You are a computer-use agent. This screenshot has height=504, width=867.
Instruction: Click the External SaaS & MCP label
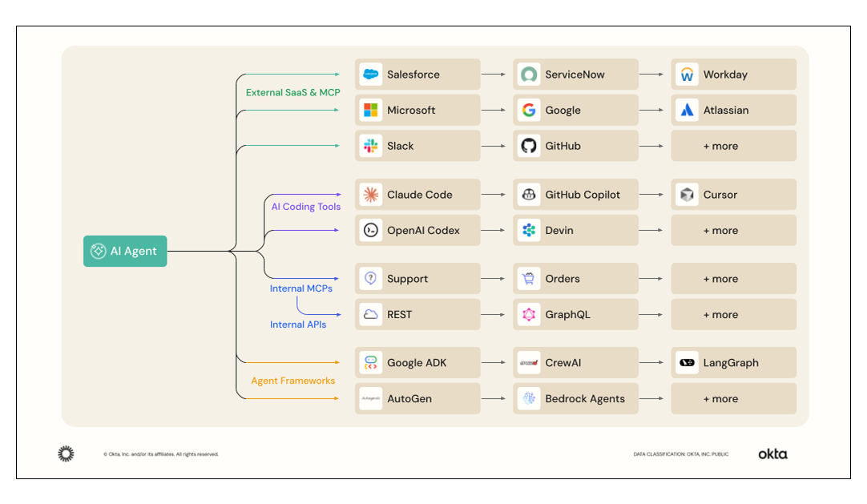(x=293, y=92)
